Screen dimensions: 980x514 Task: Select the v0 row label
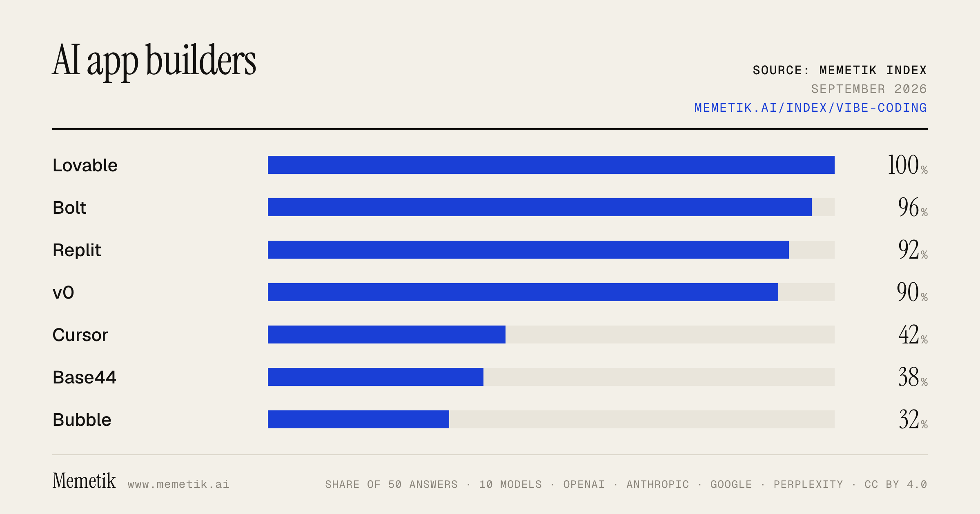(63, 292)
